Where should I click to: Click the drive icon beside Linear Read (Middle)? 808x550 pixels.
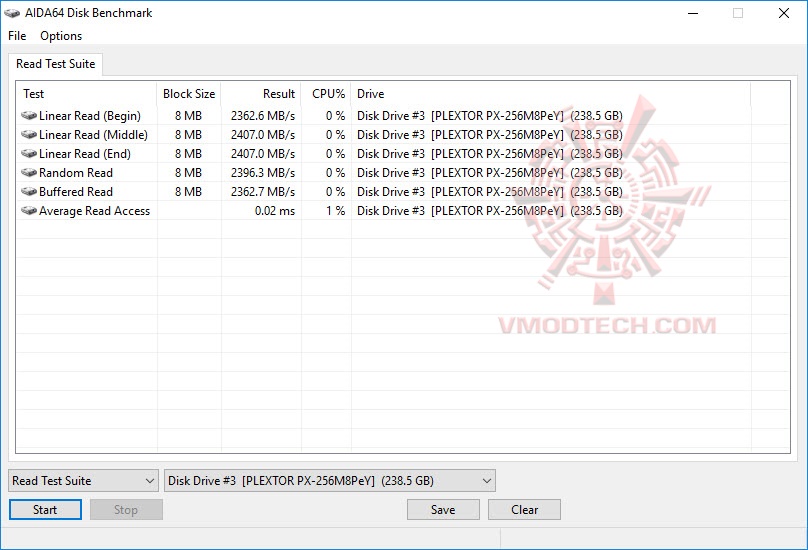coord(29,135)
